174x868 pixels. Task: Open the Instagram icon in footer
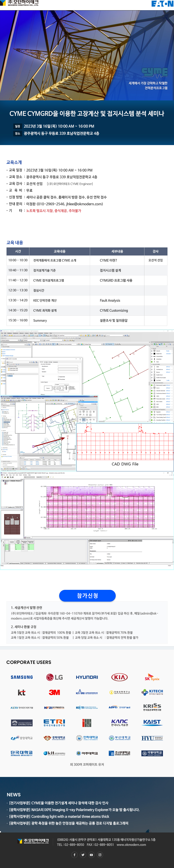[100, 854]
